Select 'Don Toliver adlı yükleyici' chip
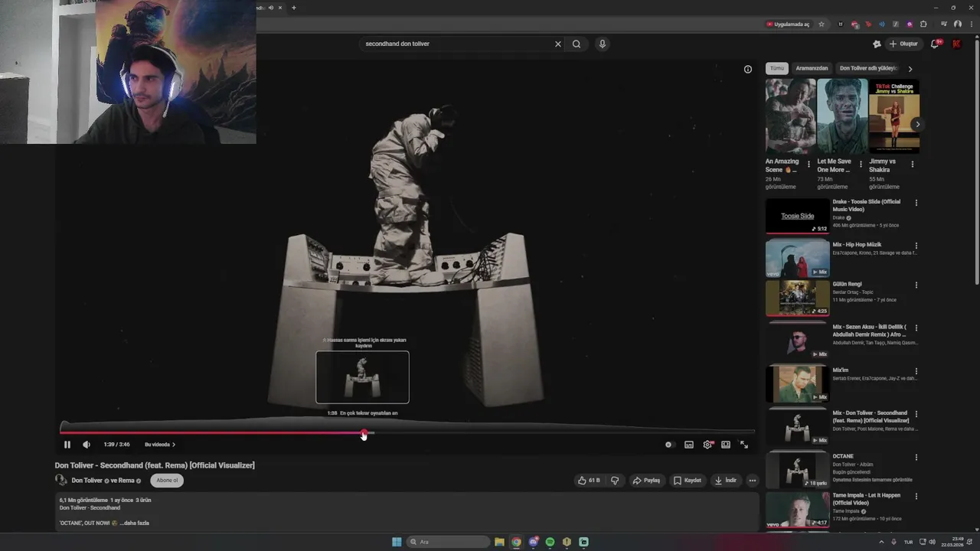Screen dimensions: 980x551 868,68
